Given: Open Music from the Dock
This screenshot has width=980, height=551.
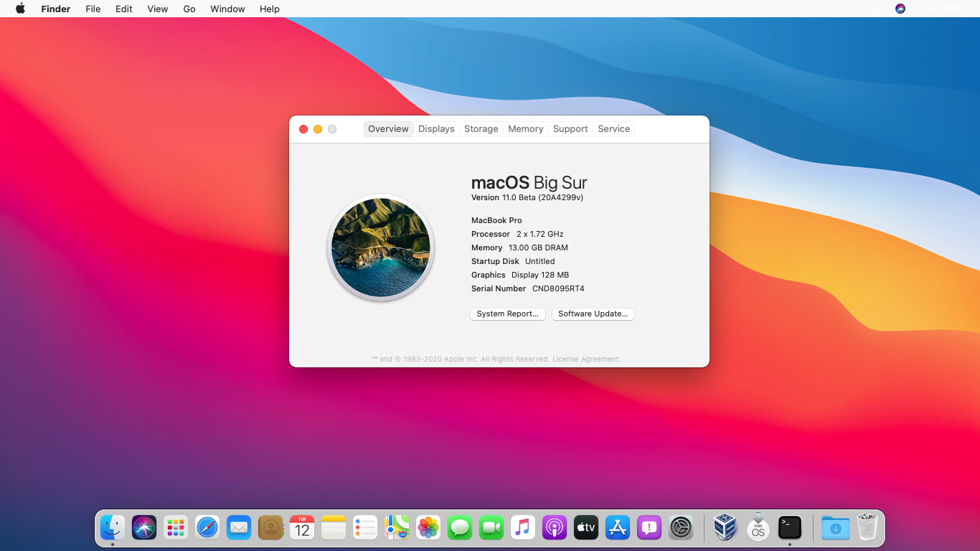Looking at the screenshot, I should [x=523, y=528].
